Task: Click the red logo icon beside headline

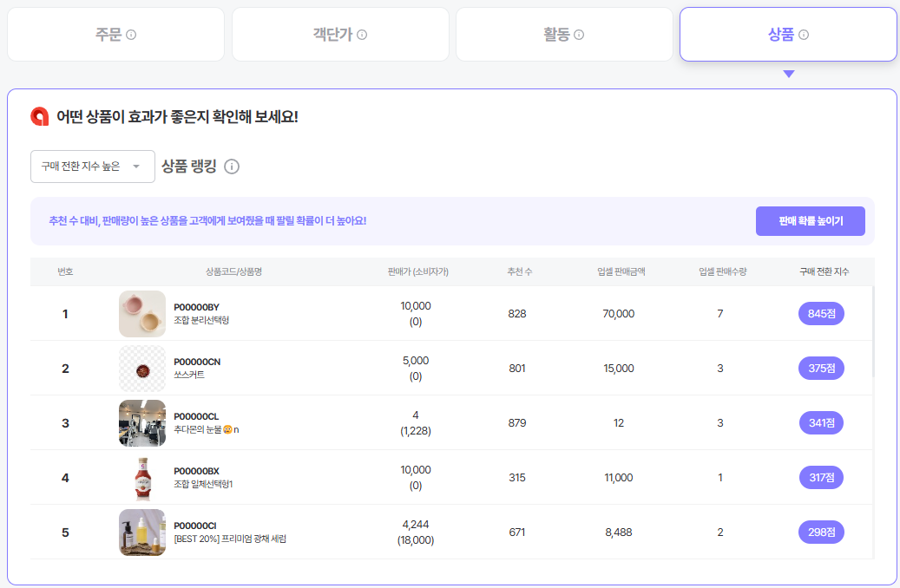Action: [40, 116]
